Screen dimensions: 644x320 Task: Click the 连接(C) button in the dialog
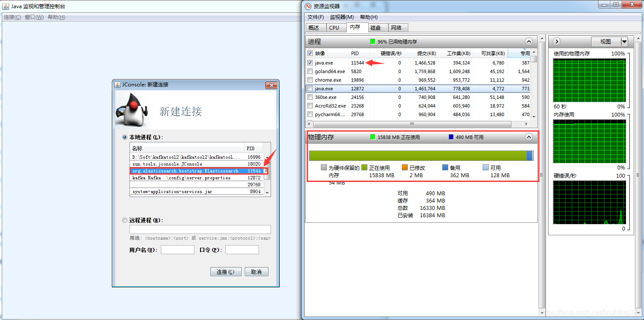coord(226,272)
